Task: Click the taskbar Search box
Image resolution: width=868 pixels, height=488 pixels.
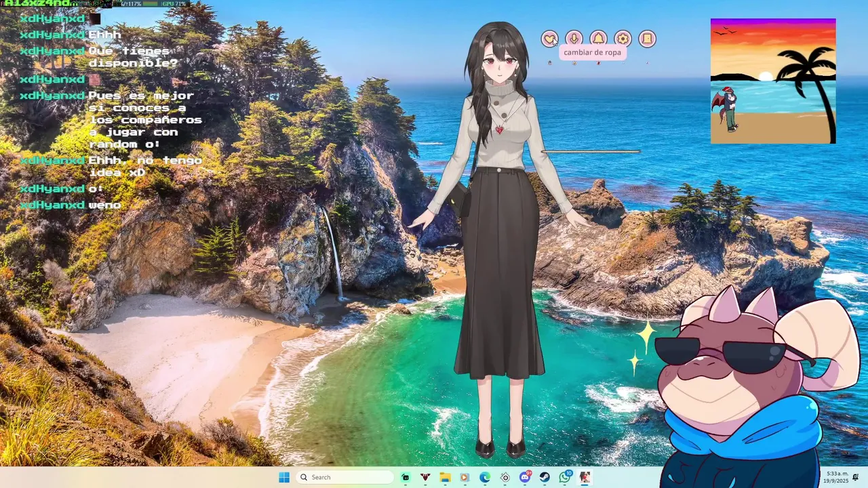Action: click(346, 477)
